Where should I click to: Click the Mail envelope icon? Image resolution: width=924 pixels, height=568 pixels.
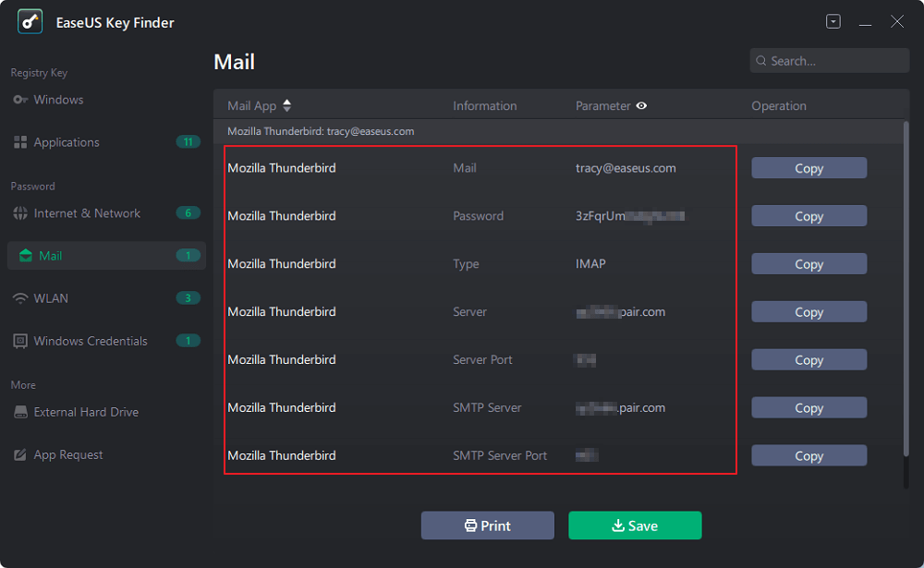click(x=25, y=256)
